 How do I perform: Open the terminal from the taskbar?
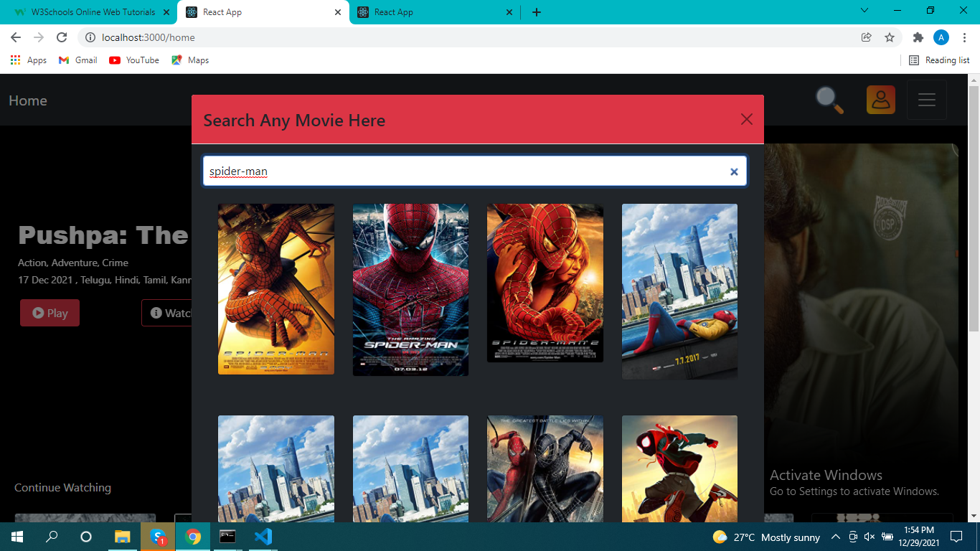point(227,537)
